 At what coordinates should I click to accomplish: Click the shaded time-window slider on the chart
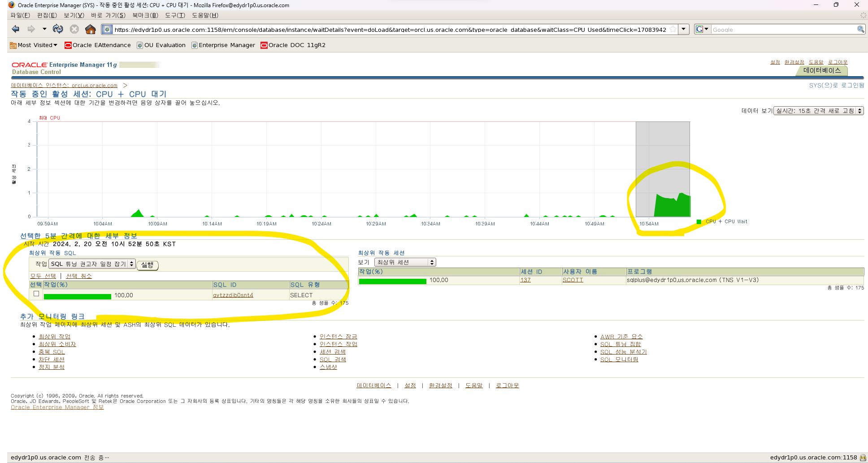pyautogui.click(x=663, y=169)
